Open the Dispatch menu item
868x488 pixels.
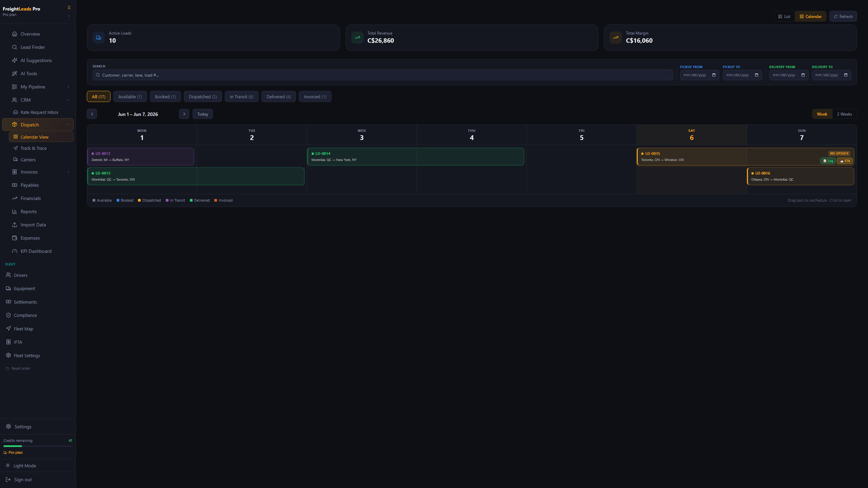38,124
